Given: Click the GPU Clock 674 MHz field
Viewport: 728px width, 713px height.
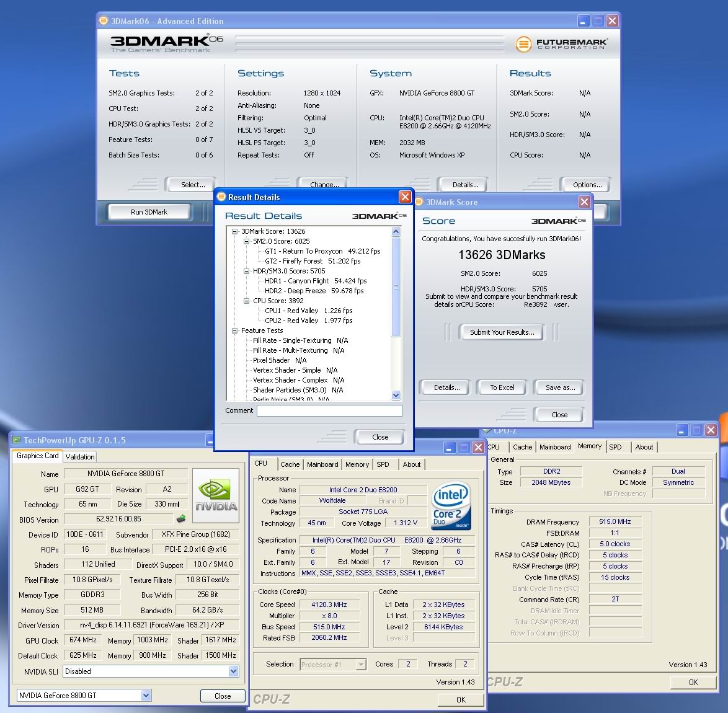Looking at the screenshot, I should pyautogui.click(x=83, y=640).
